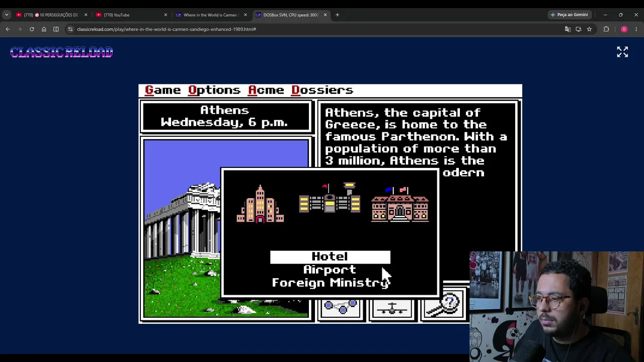The height and width of the screenshot is (362, 644).
Task: View site information icon in address bar
Action: tap(70, 29)
